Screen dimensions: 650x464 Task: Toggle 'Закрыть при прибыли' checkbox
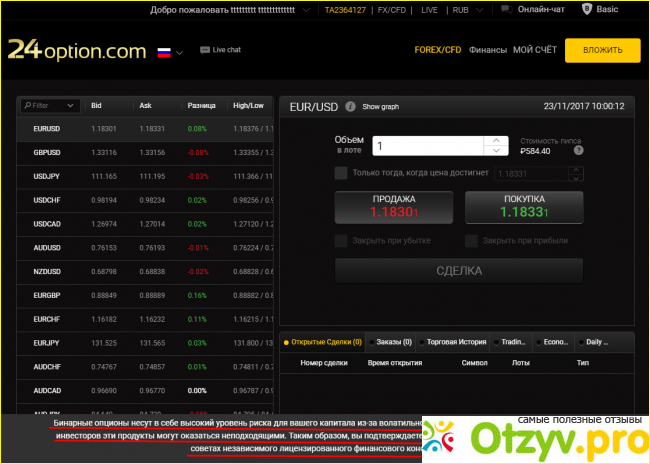(472, 241)
